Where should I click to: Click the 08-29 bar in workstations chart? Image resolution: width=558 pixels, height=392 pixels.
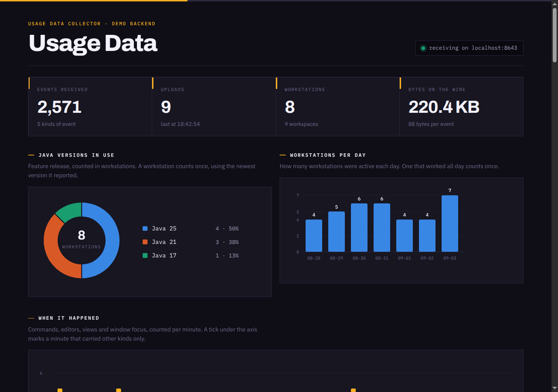point(337,232)
